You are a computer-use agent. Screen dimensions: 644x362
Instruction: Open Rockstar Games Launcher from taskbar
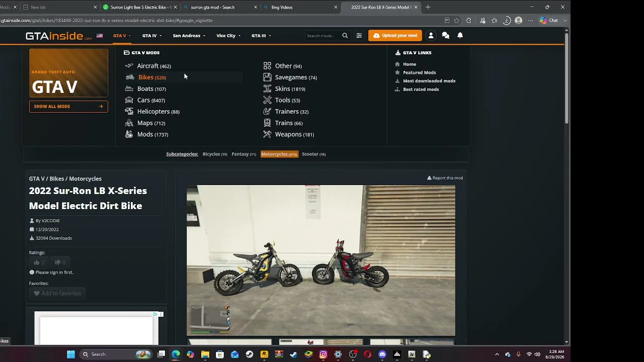264,354
